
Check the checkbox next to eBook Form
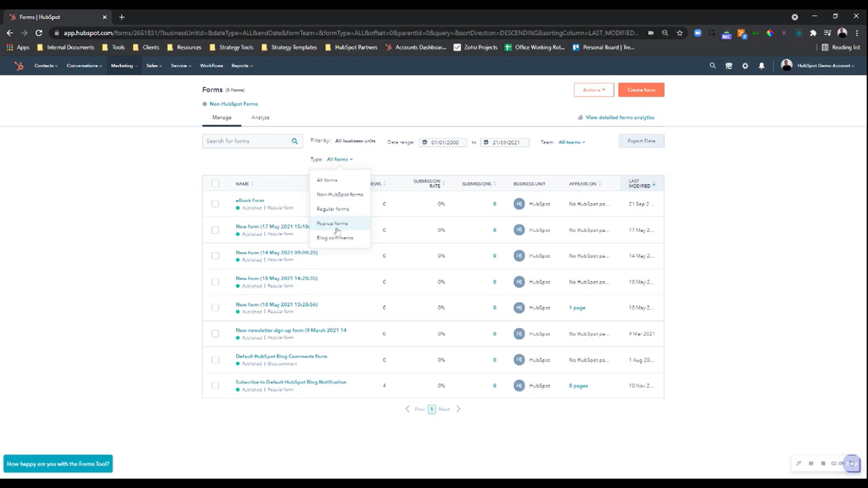(x=216, y=204)
